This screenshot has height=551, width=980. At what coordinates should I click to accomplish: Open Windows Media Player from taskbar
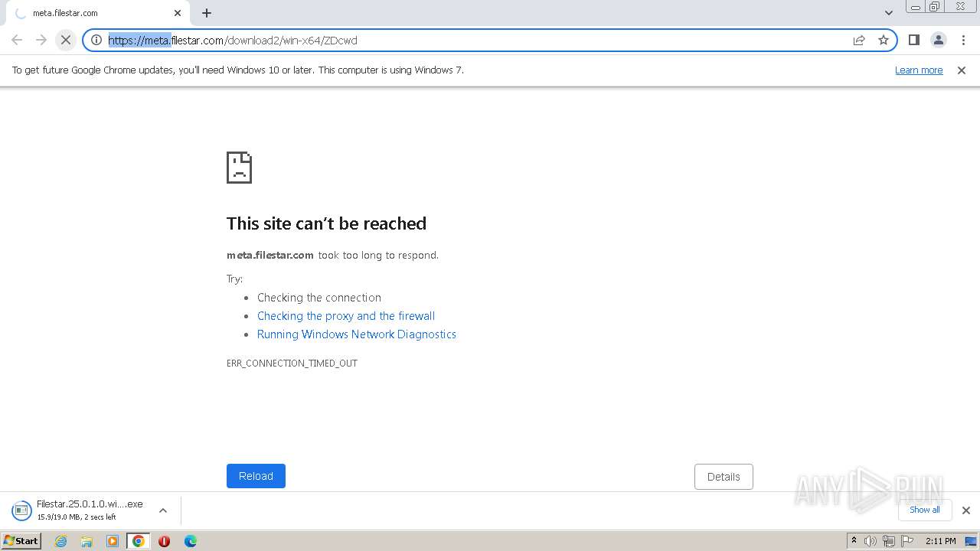point(113,541)
